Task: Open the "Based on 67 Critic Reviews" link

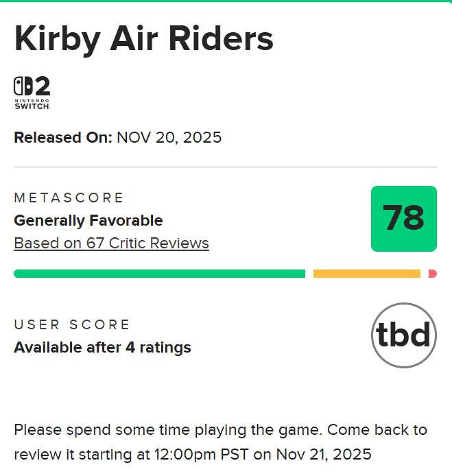Action: pos(111,243)
